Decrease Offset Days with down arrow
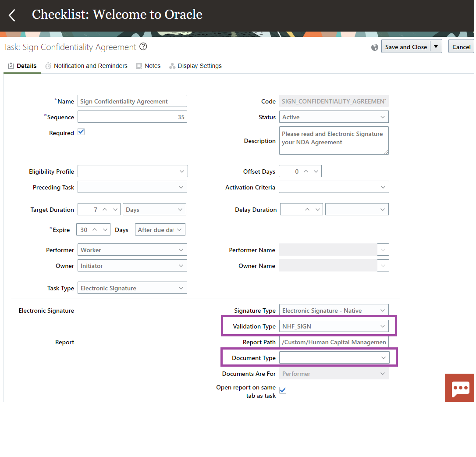Image resolution: width=476 pixels, height=457 pixels. [x=316, y=171]
